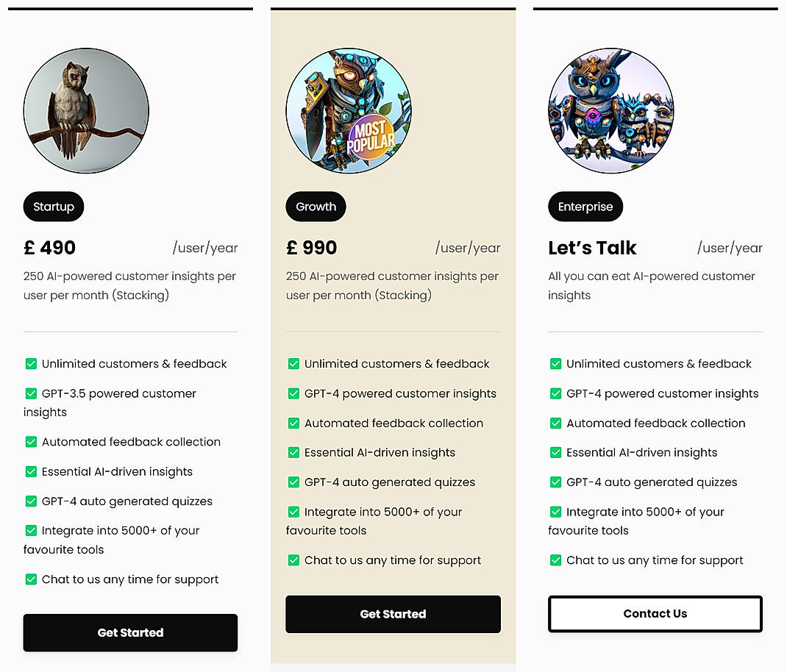
Task: Click the Growth plan armored owl image
Action: tap(348, 110)
